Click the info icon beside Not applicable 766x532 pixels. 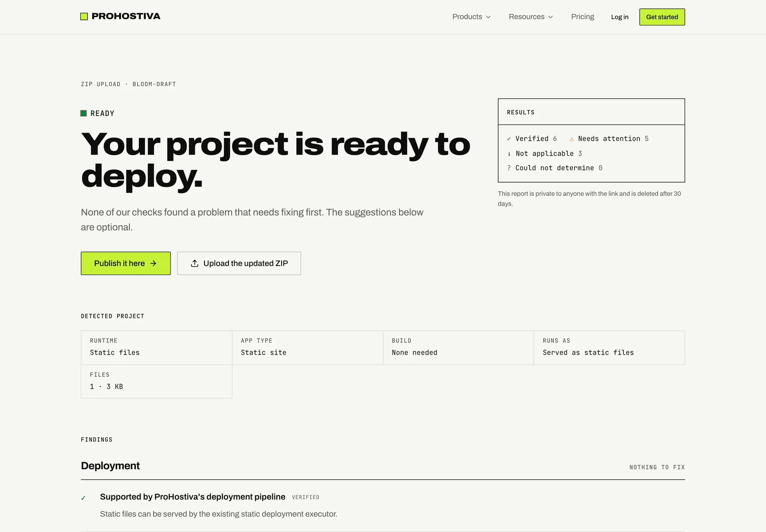[x=509, y=154]
